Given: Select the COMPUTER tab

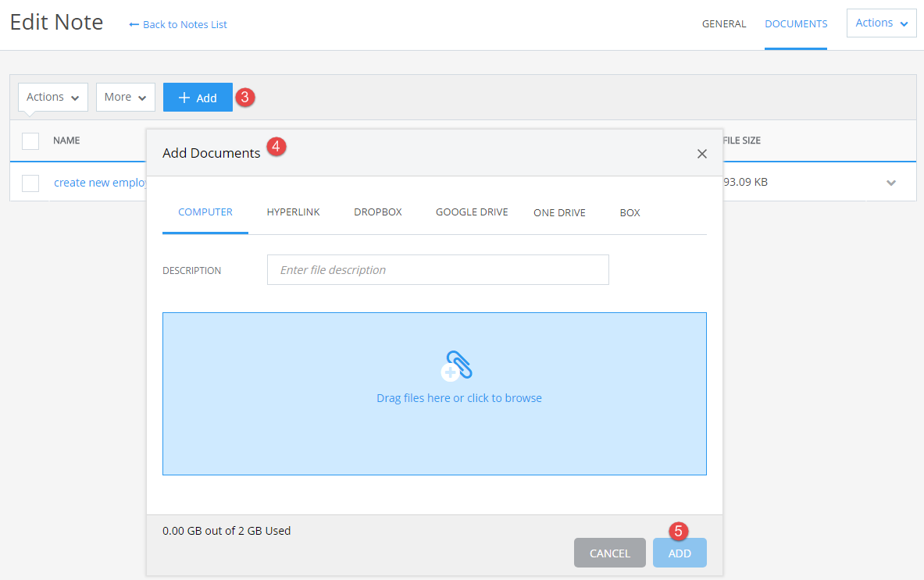Looking at the screenshot, I should [205, 212].
